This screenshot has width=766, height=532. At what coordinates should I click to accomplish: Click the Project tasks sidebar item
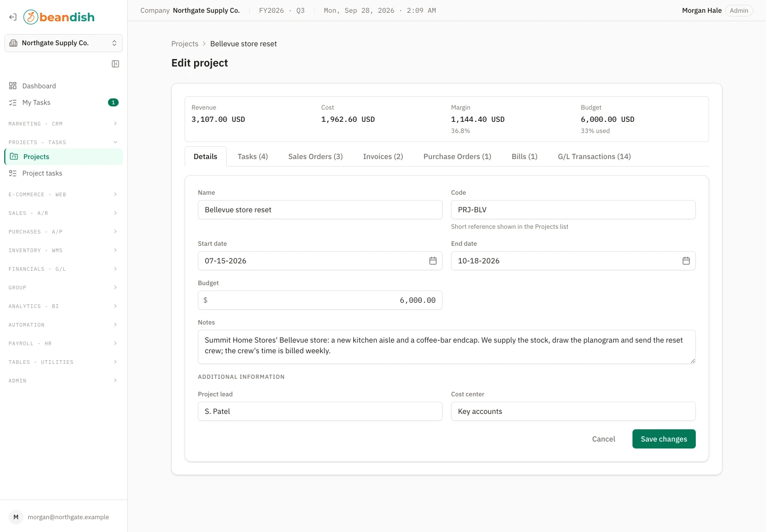tap(63, 173)
